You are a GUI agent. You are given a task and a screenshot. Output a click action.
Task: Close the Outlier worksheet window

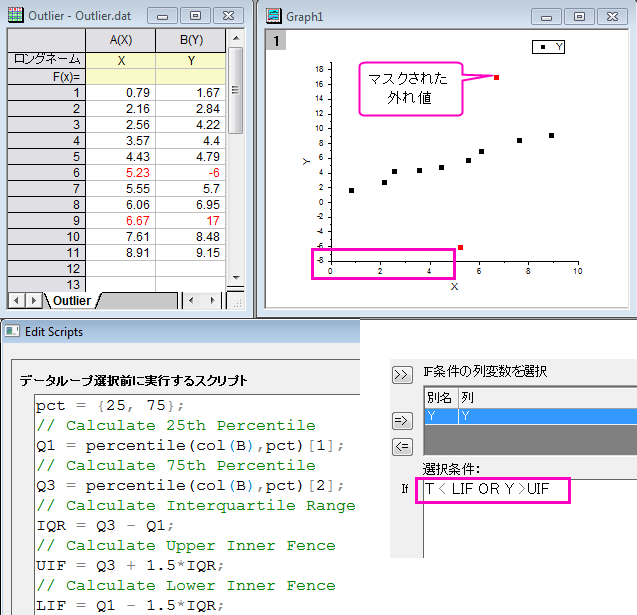pyautogui.click(x=228, y=16)
